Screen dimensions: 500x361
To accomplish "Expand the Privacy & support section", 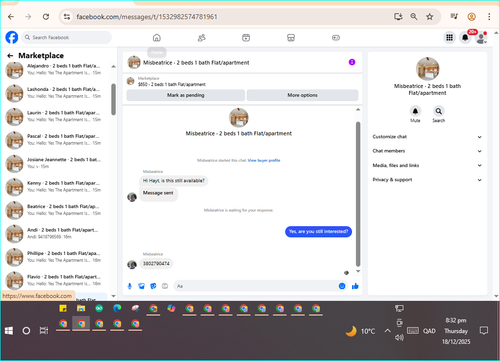I will [x=427, y=180].
